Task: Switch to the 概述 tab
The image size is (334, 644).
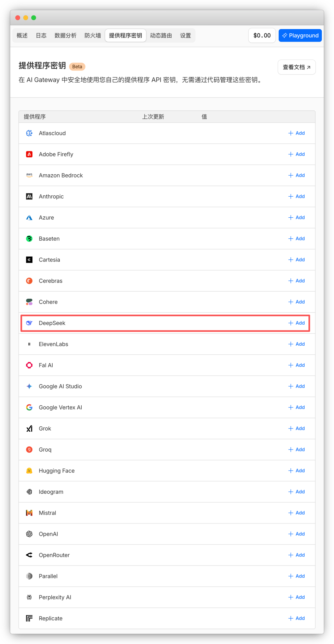Action: (x=21, y=35)
